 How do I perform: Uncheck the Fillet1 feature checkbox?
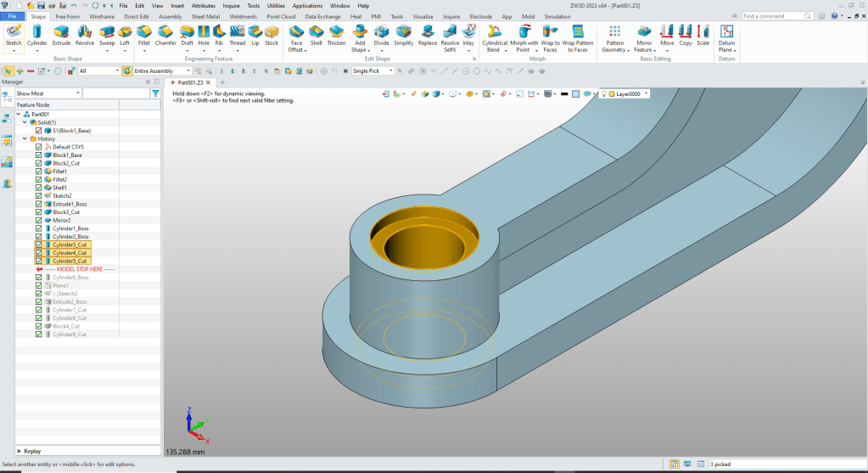pyautogui.click(x=39, y=172)
